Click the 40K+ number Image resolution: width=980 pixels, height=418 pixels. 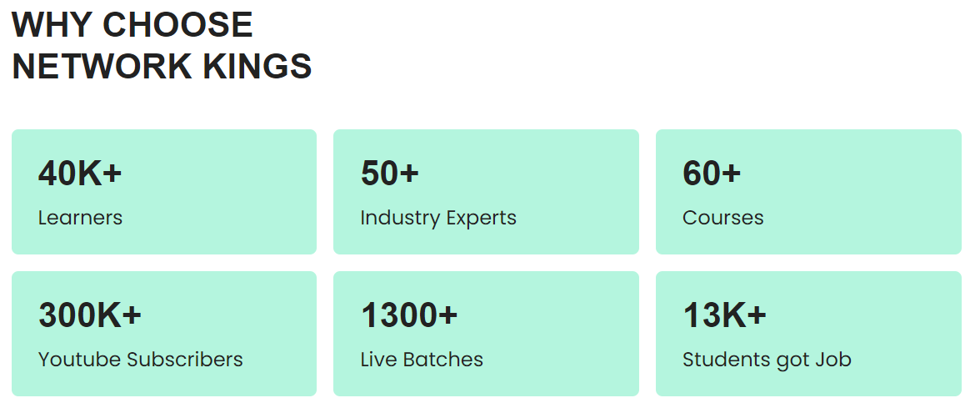pyautogui.click(x=80, y=173)
